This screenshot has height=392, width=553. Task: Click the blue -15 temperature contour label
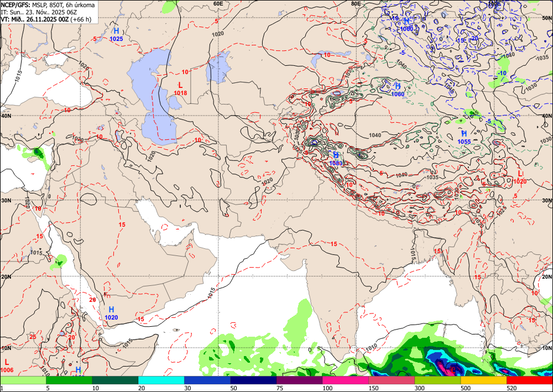point(460,40)
